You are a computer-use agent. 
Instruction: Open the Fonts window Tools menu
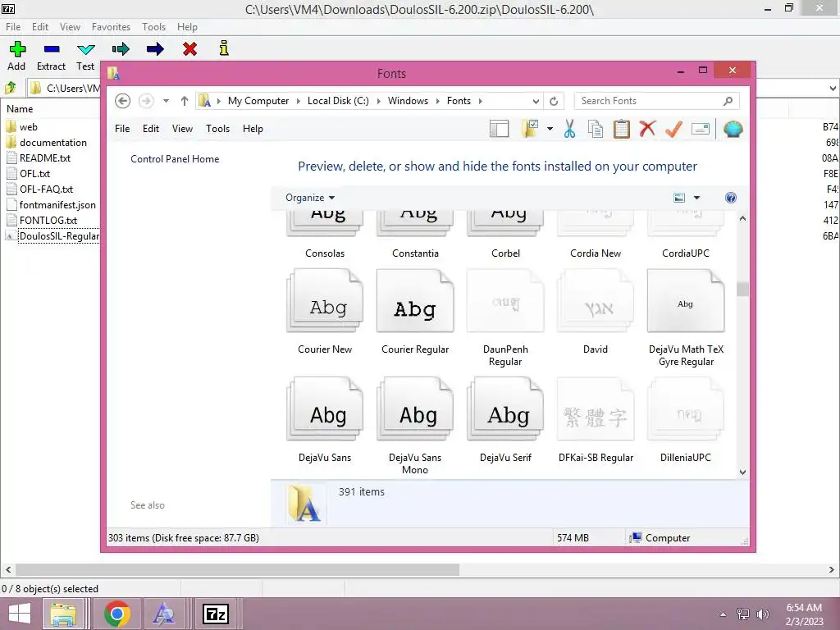[x=217, y=129]
